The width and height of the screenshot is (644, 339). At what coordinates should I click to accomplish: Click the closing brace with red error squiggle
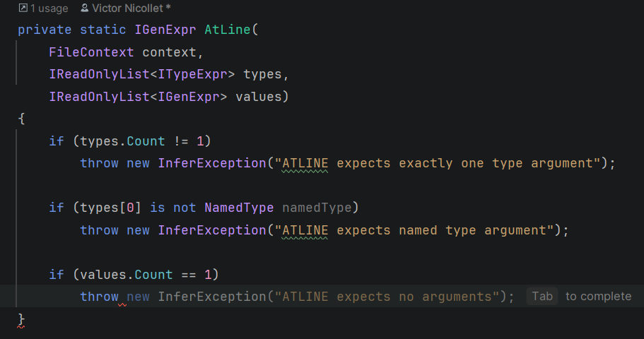click(21, 319)
